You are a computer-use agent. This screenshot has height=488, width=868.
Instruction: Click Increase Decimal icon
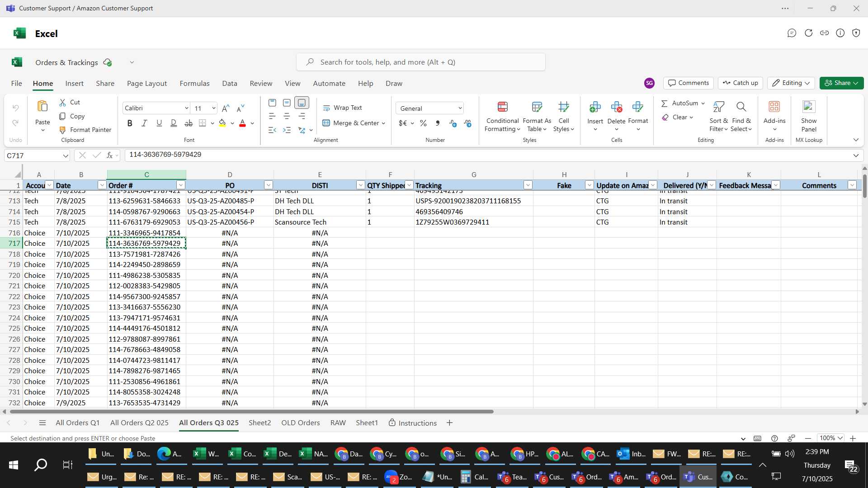(453, 123)
